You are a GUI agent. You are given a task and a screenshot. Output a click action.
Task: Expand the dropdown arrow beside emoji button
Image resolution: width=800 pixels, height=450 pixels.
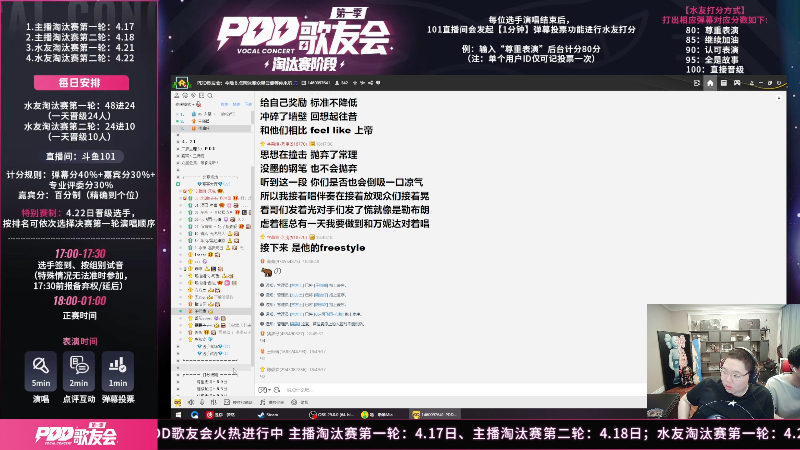pyautogui.click(x=270, y=390)
